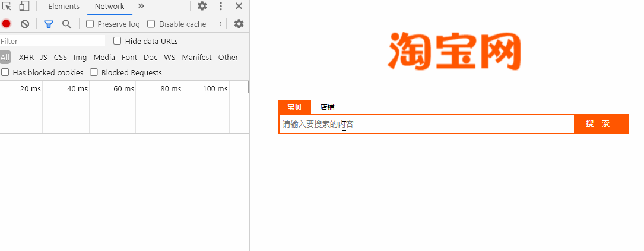Viewport: 644px width, 251px height.
Task: Focus the 请输入要搜索的内容 search field
Action: [x=426, y=124]
